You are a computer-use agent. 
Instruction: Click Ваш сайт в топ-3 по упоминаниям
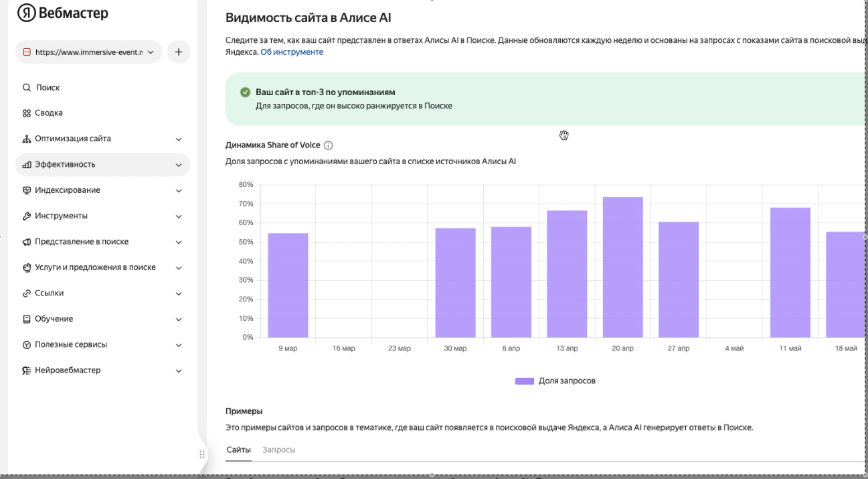[325, 92]
